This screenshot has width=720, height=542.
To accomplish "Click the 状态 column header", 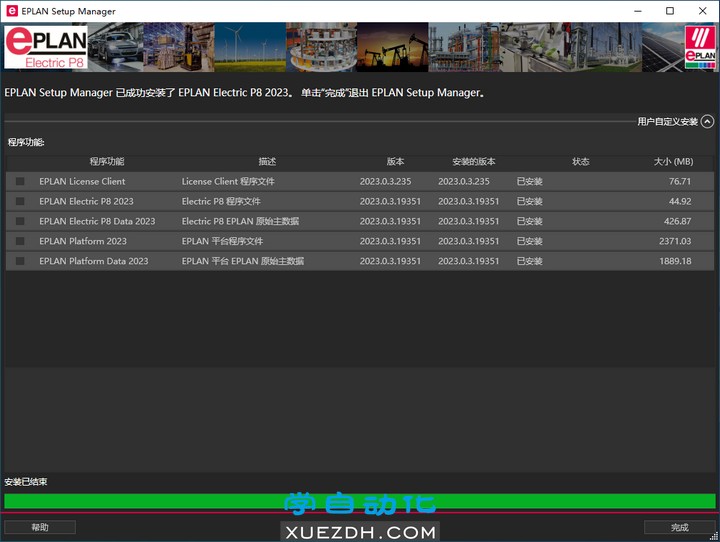I will pos(581,162).
